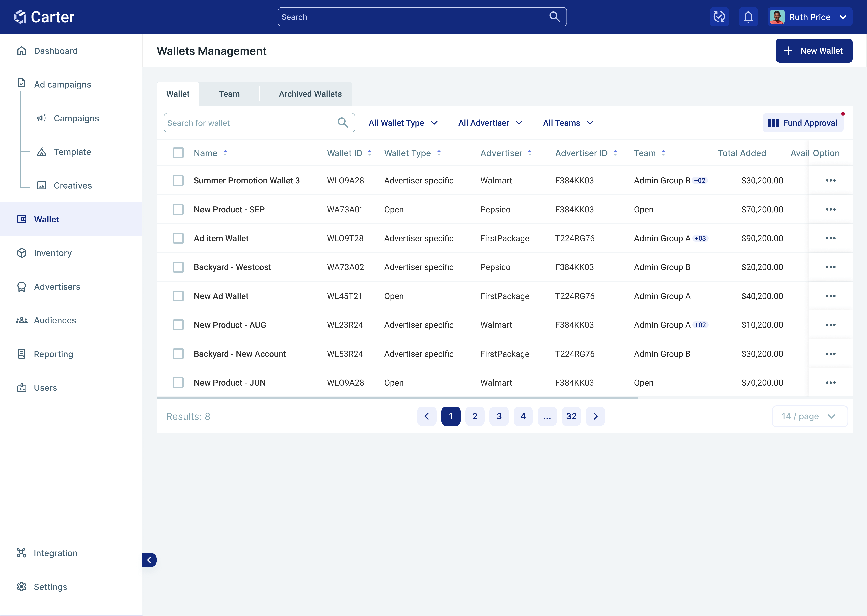Open Inventory from the sidebar
This screenshot has height=616, width=867.
pyautogui.click(x=52, y=253)
